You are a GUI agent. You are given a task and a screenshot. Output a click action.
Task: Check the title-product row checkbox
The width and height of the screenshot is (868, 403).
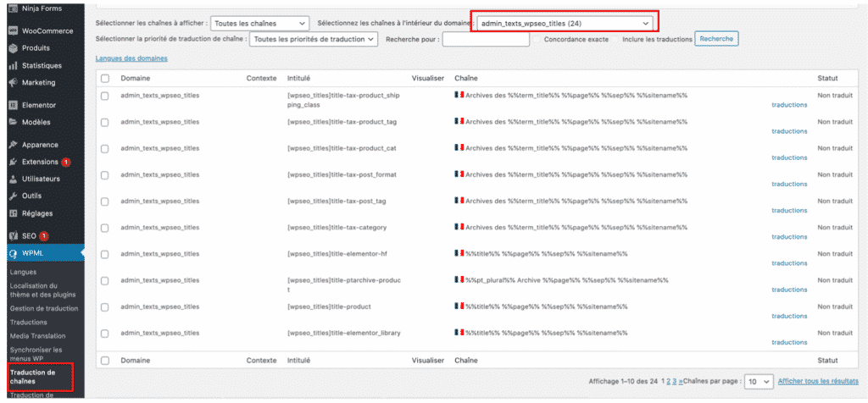104,307
